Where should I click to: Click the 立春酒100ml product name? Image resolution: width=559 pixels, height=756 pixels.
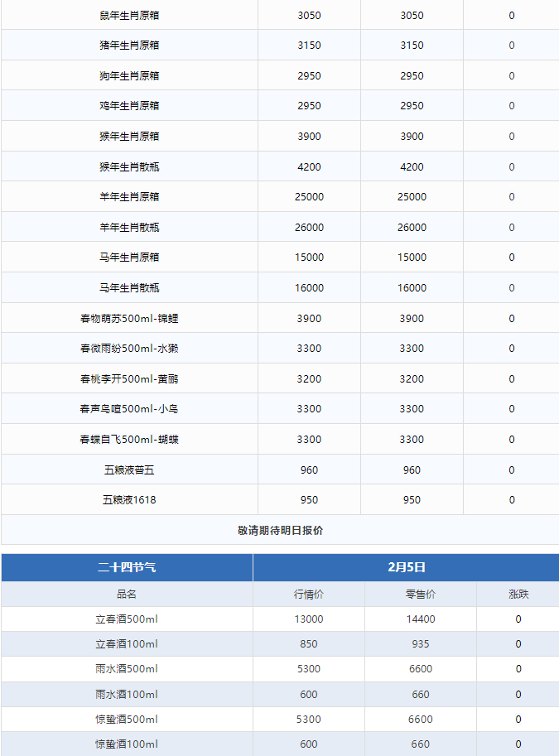[127, 644]
